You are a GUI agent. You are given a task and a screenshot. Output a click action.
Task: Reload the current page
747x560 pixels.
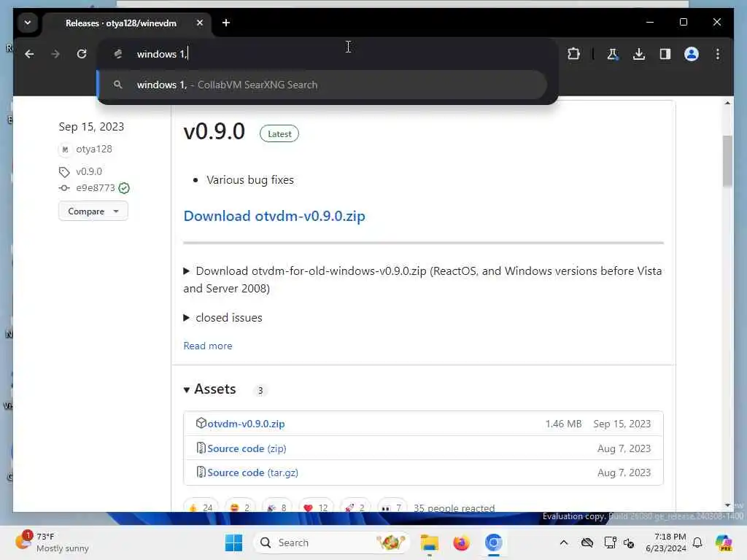click(82, 54)
